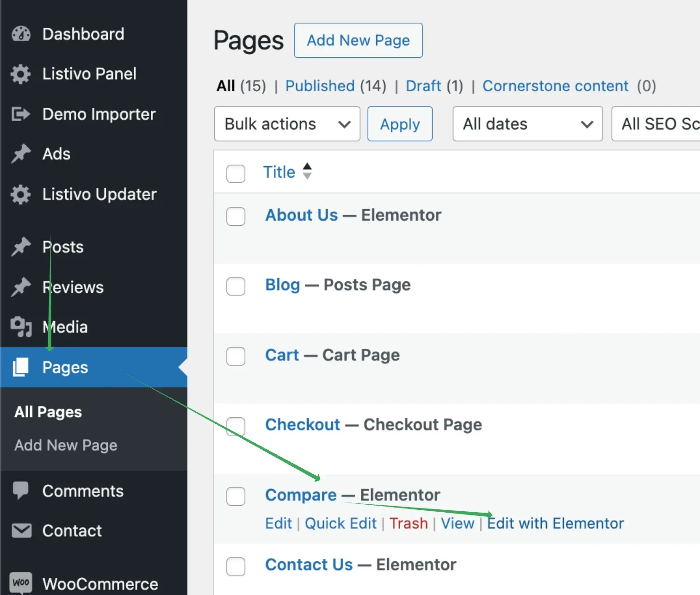Open the Checkout page title
The height and width of the screenshot is (595, 700).
pos(303,425)
